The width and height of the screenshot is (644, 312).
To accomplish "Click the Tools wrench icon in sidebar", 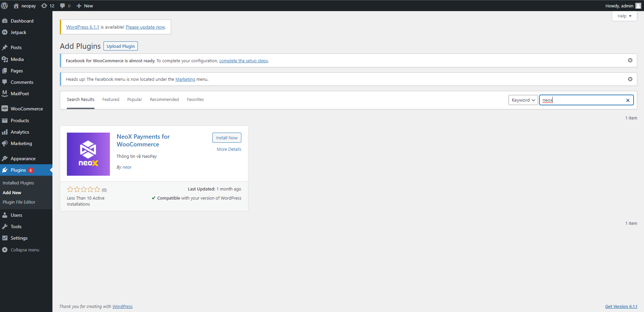I will coord(5,227).
